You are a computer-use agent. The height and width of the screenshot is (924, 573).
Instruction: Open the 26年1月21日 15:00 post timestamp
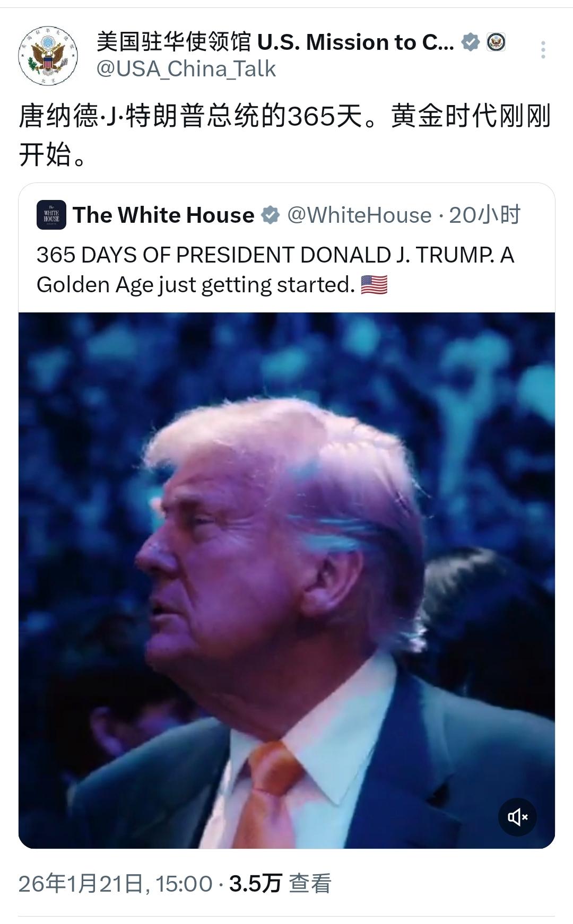point(116,884)
